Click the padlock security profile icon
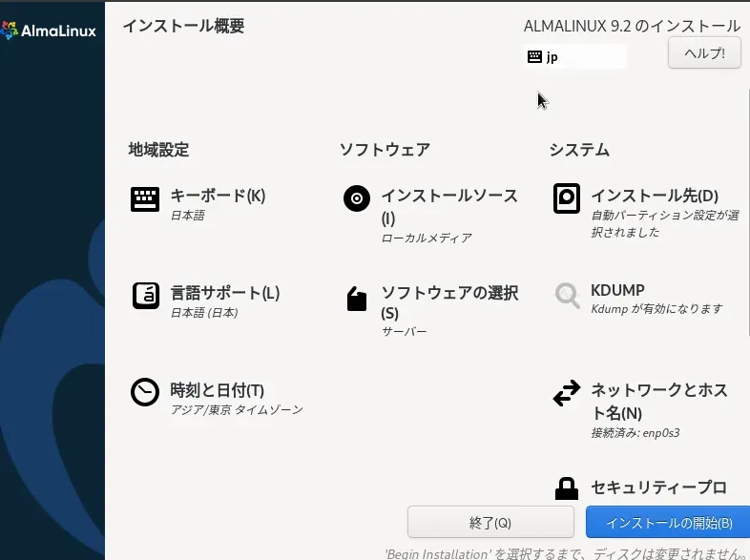 pyautogui.click(x=567, y=488)
